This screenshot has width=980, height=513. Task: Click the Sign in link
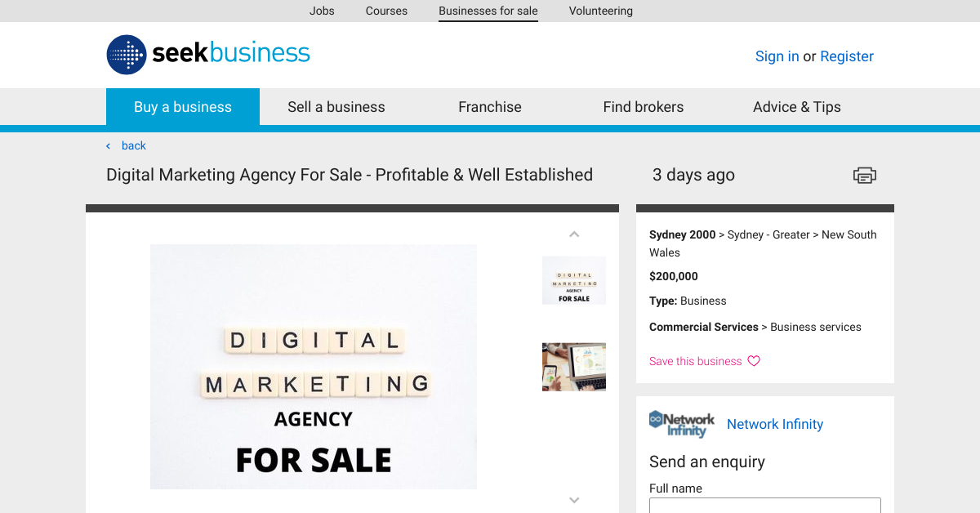pyautogui.click(x=777, y=56)
